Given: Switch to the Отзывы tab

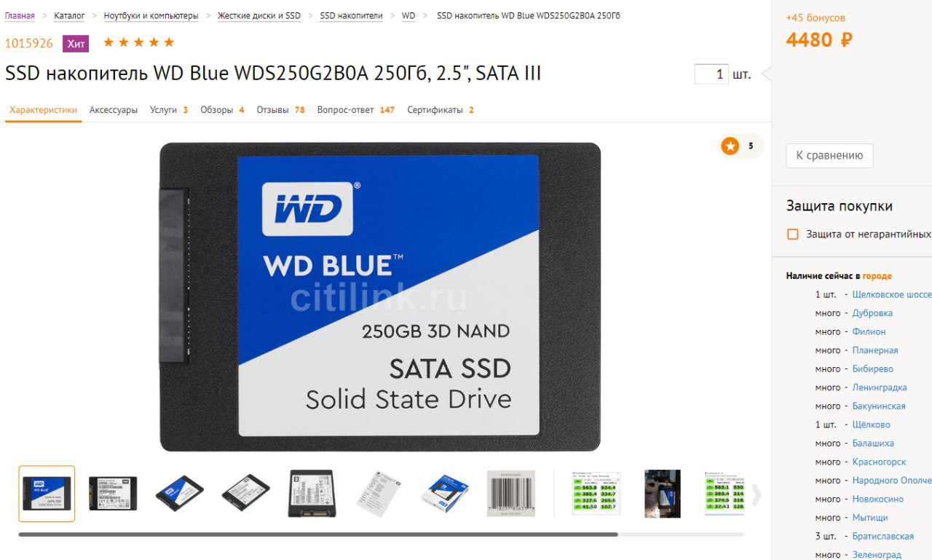Looking at the screenshot, I should coord(280,110).
